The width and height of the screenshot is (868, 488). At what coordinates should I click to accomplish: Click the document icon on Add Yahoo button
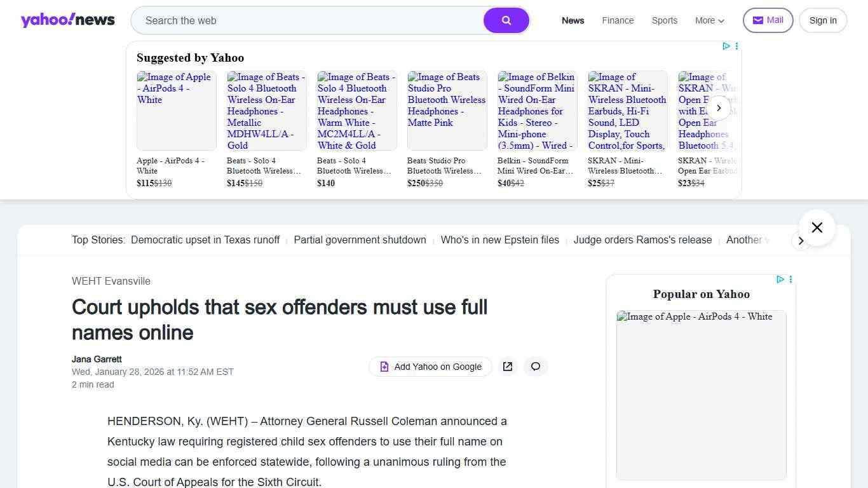(384, 367)
